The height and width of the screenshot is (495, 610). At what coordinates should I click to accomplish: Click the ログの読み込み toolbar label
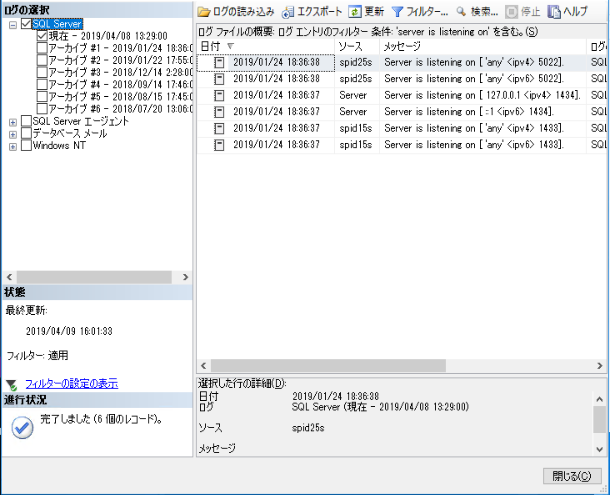pyautogui.click(x=244, y=12)
